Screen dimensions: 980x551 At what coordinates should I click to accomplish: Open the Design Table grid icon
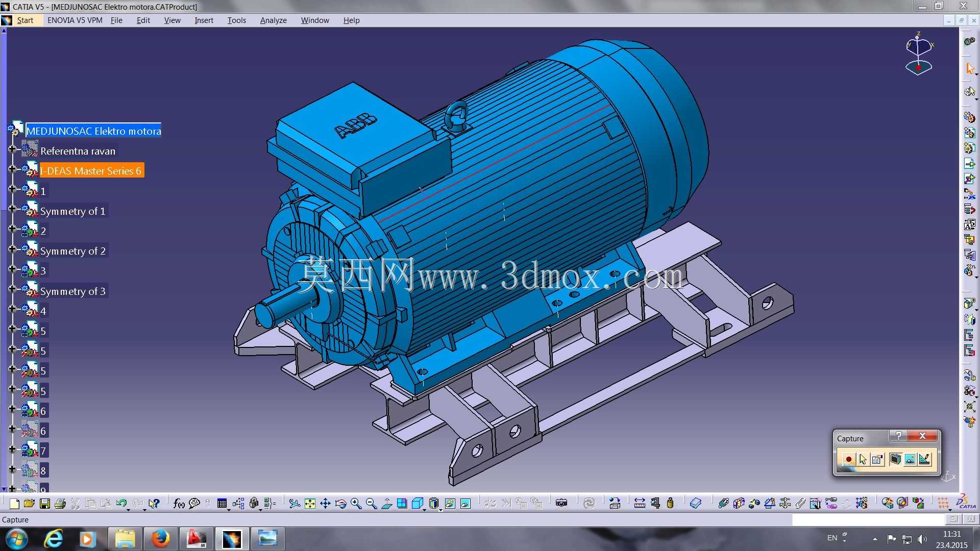(222, 504)
